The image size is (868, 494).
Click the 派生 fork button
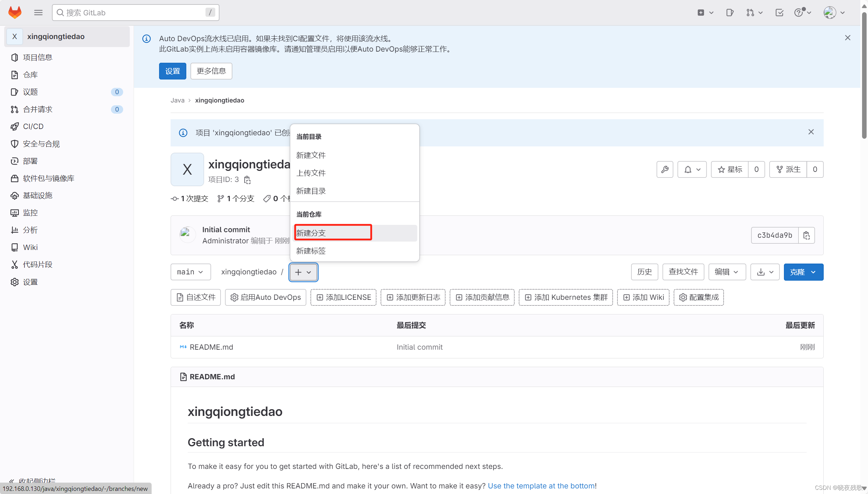tap(788, 169)
